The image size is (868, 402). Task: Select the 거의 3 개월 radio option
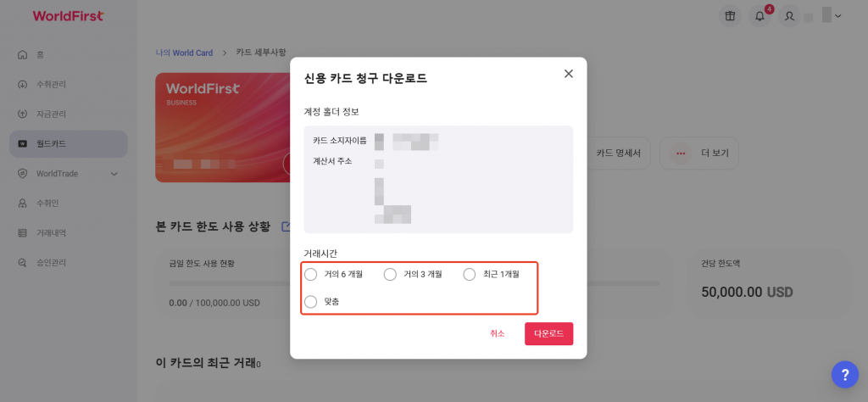[x=390, y=274]
